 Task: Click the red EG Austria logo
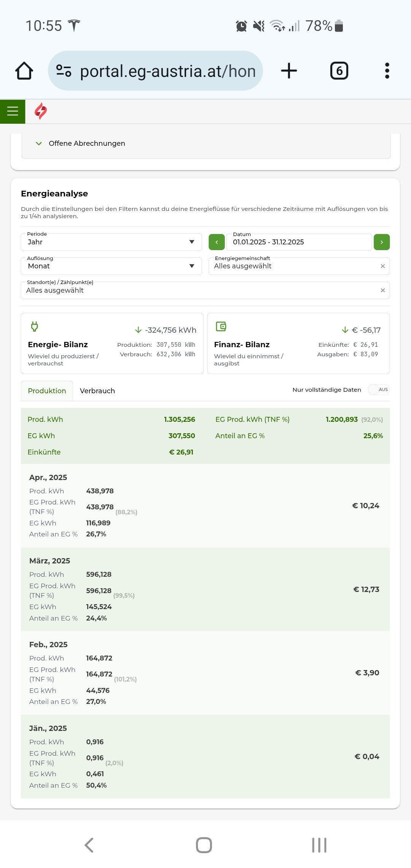[x=41, y=111]
